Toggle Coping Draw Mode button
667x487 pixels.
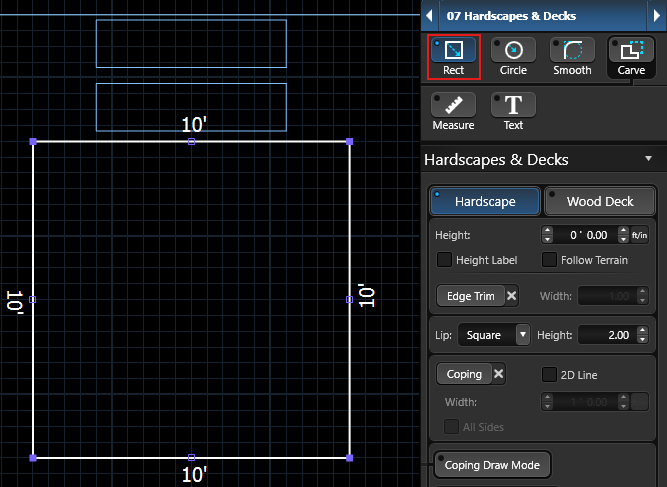pyautogui.click(x=492, y=465)
